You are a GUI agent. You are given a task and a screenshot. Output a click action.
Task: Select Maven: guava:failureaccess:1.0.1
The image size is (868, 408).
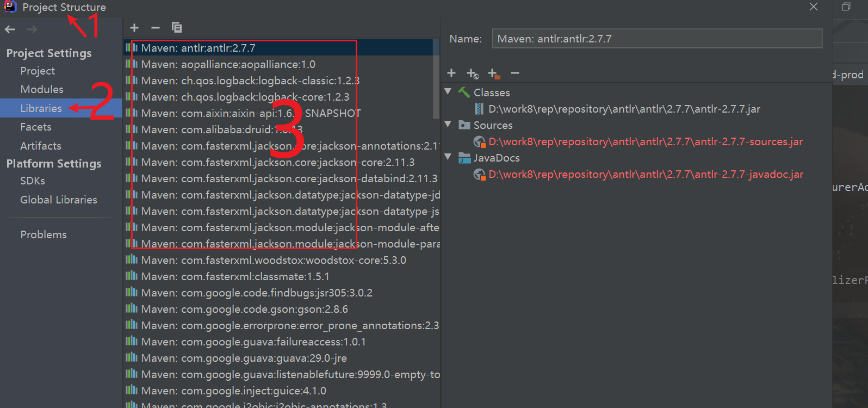click(x=282, y=342)
